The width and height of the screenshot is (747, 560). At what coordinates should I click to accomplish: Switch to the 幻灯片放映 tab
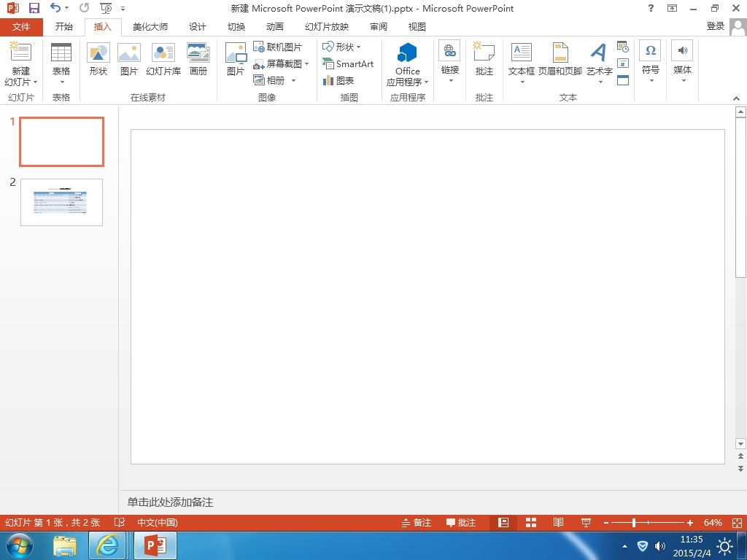coord(327,27)
